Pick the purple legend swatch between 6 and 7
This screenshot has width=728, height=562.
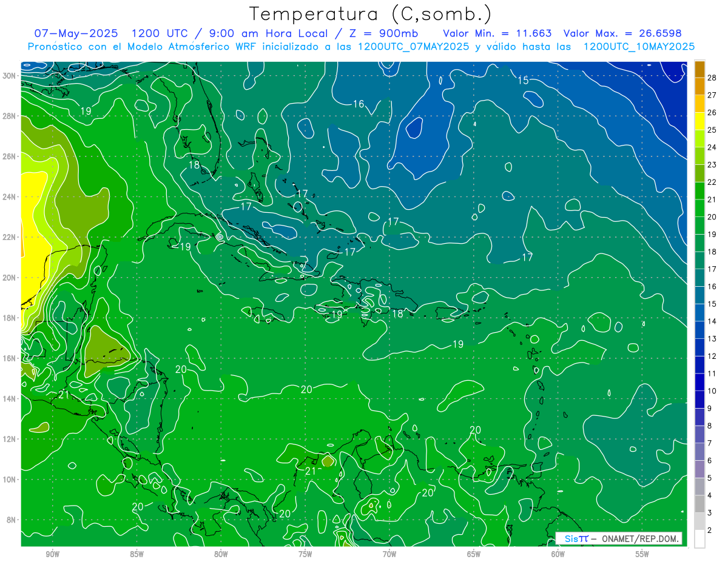click(699, 452)
